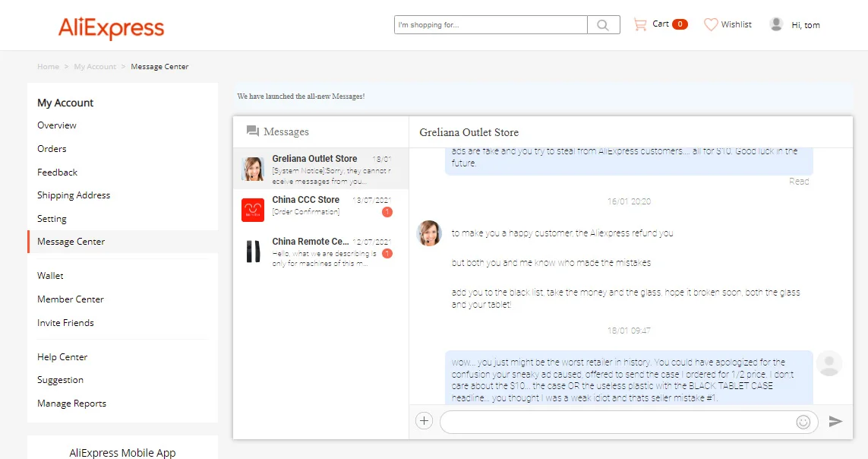The height and width of the screenshot is (459, 868).
Task: Open Suggestion link
Action: click(60, 380)
